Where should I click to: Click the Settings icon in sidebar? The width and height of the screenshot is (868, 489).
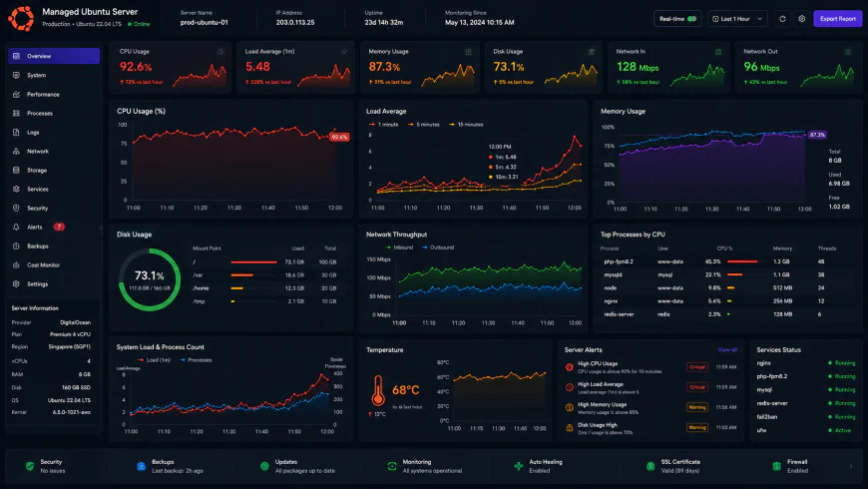[x=16, y=283]
